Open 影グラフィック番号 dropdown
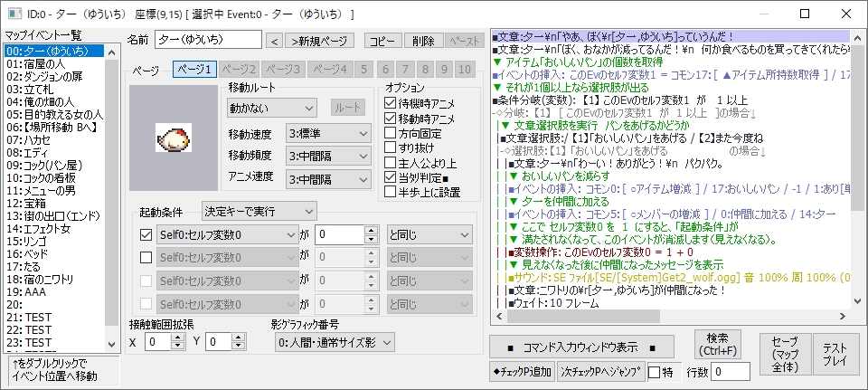This screenshot has height=390, width=868. (334, 342)
